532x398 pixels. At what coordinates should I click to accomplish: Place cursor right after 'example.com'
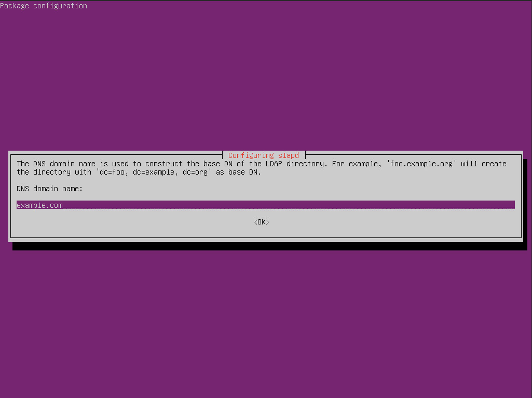(64, 205)
